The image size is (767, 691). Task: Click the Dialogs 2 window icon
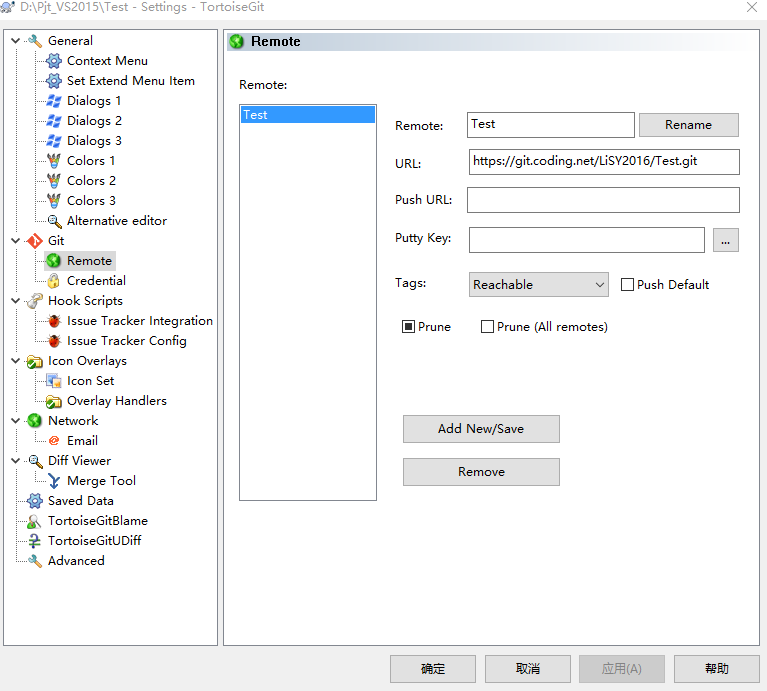[54, 121]
